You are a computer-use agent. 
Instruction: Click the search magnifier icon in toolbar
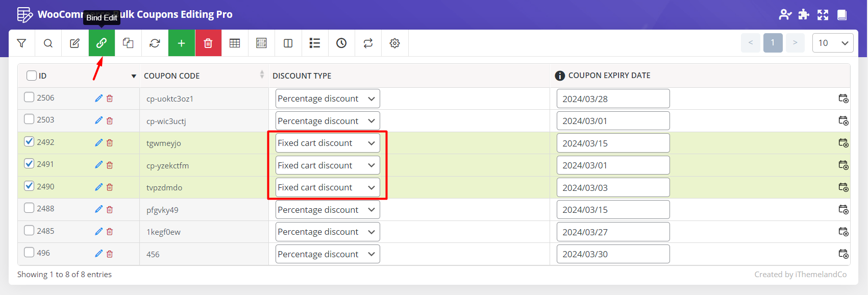tap(48, 43)
